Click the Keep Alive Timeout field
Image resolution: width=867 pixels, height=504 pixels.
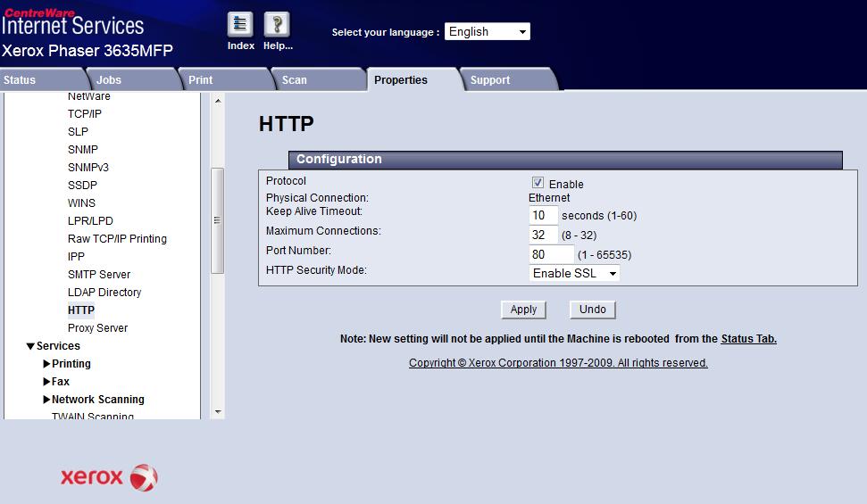(543, 215)
